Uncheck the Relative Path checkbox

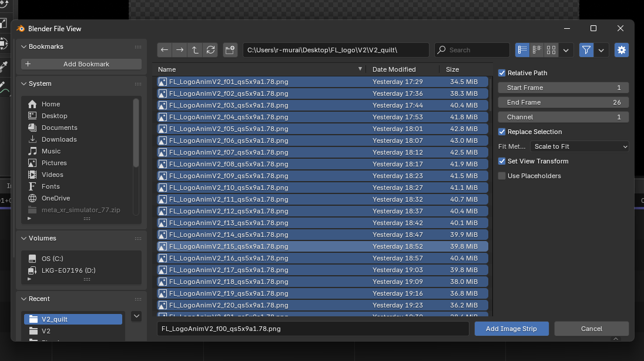point(502,73)
